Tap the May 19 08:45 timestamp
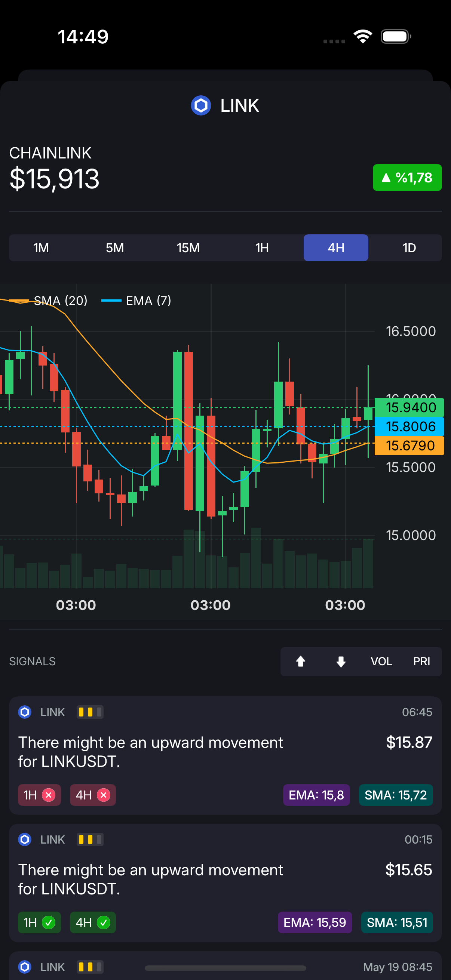 398,967
